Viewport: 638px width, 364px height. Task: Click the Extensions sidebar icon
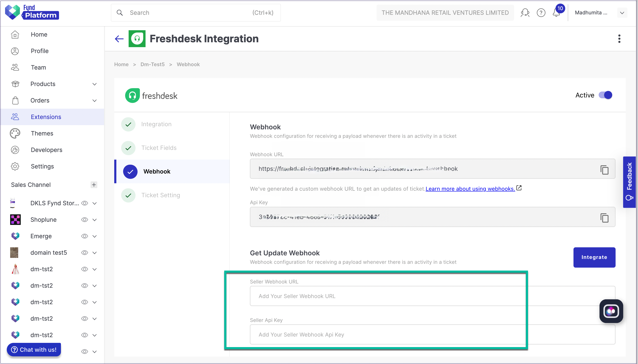point(15,117)
